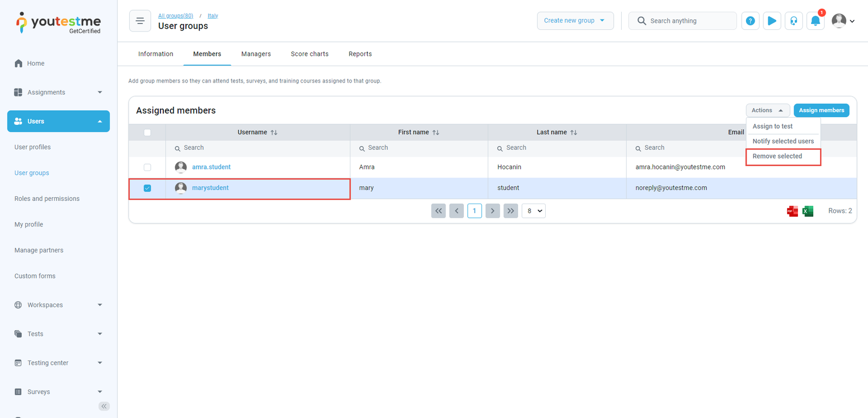Switch to the Managers tab
This screenshot has height=418, width=868.
click(256, 54)
